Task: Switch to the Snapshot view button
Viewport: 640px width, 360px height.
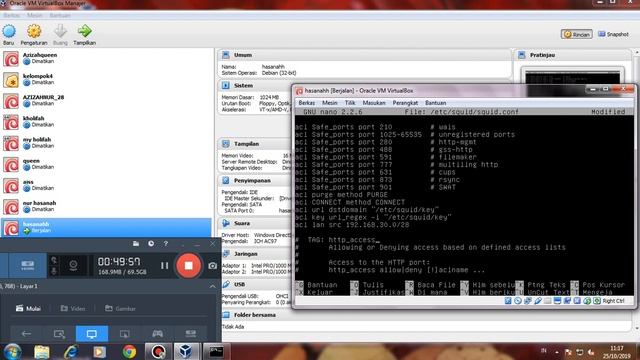Action: 613,34
